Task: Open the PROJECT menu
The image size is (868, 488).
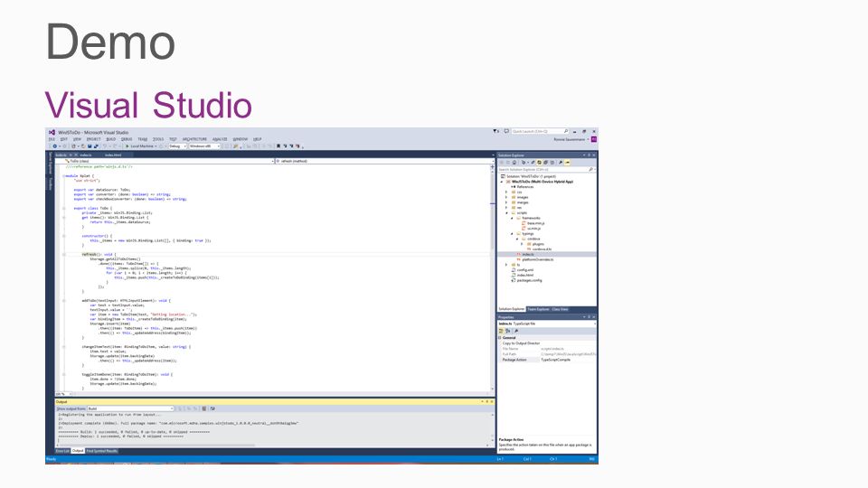Action: coord(93,139)
